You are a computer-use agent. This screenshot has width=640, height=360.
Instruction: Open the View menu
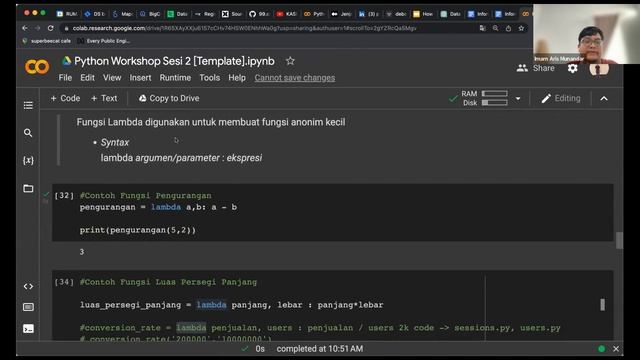point(112,78)
